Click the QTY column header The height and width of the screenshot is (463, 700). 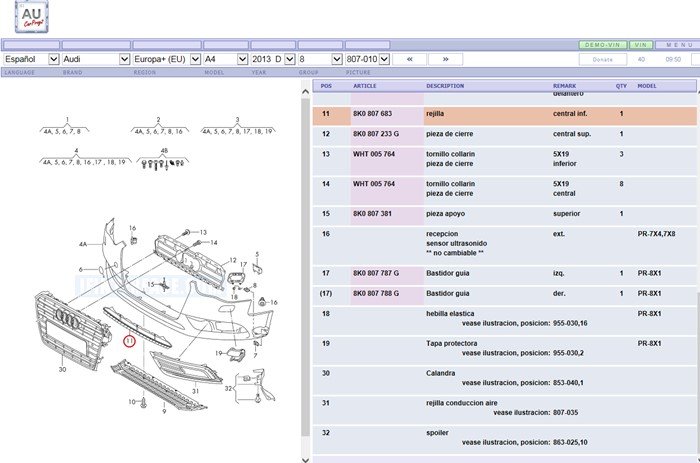click(x=621, y=86)
